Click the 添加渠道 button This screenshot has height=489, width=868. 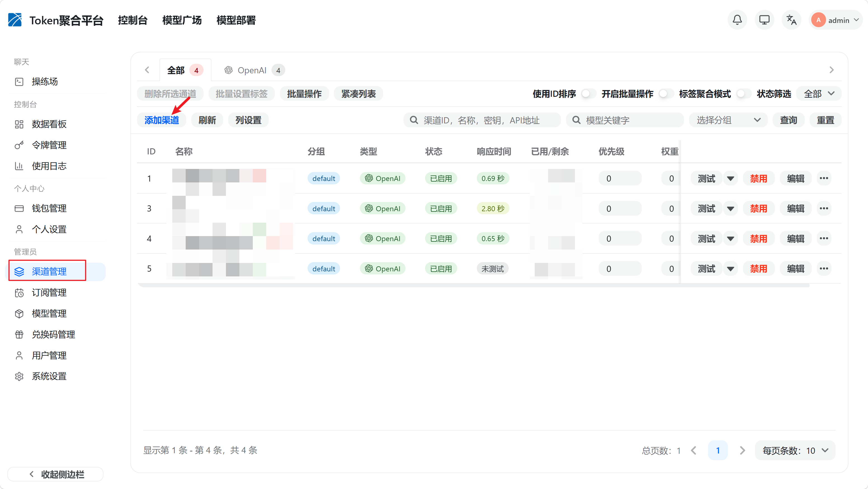161,120
